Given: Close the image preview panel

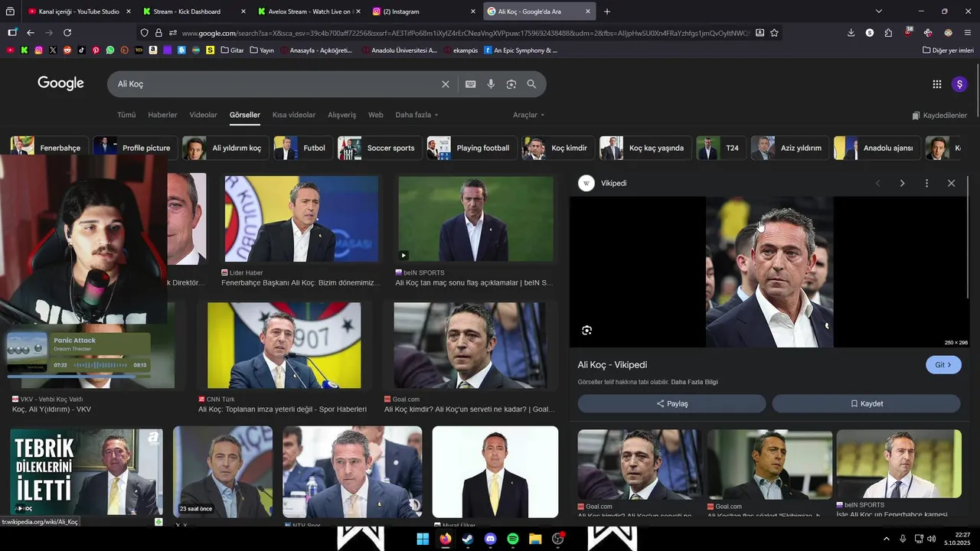Looking at the screenshot, I should [951, 184].
